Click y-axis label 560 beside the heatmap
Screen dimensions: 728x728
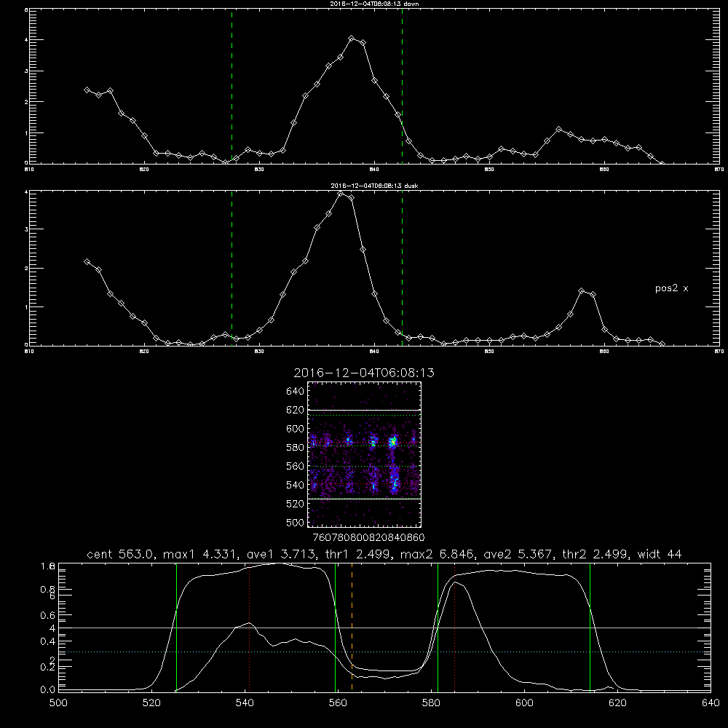296,466
